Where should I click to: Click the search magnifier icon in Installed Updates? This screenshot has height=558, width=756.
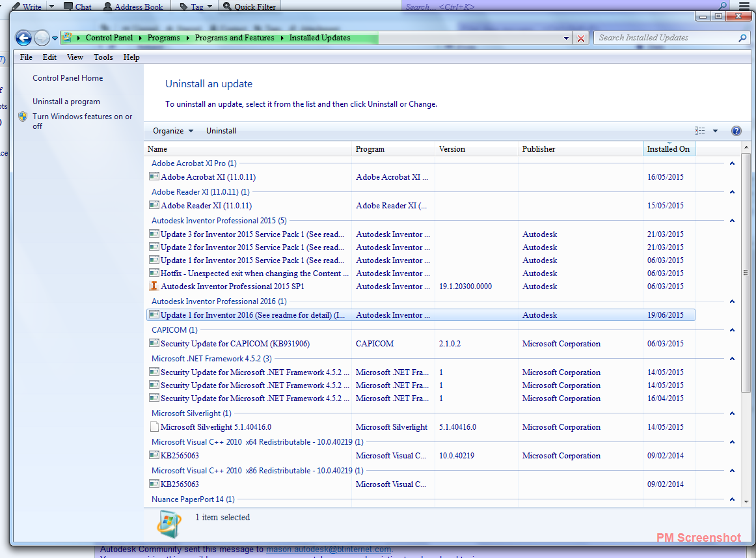742,38
